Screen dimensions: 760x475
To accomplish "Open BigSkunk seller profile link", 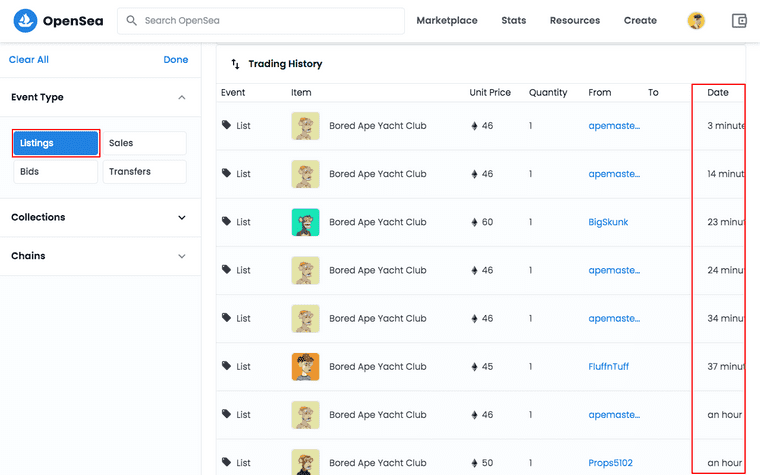I will (608, 222).
